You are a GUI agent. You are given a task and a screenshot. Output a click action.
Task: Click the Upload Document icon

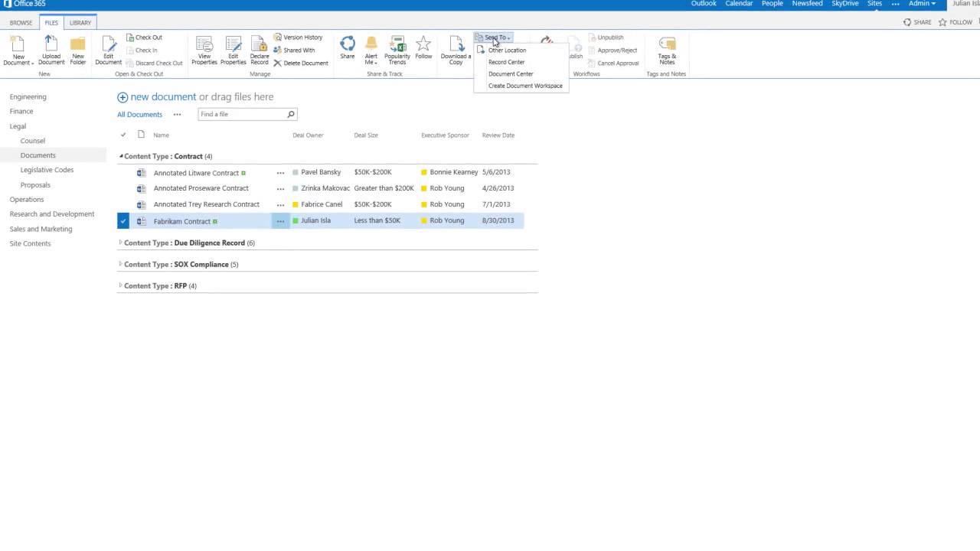pyautogui.click(x=51, y=51)
